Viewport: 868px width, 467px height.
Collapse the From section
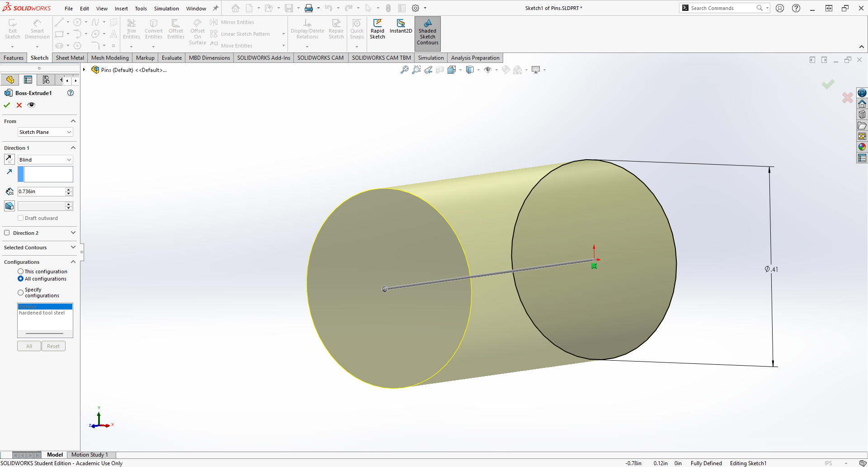73,121
